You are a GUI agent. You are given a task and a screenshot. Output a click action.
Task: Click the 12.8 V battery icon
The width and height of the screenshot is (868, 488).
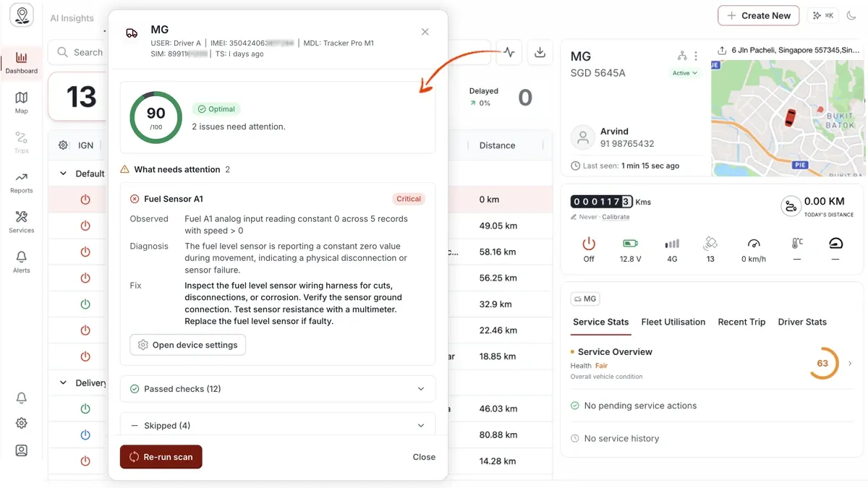(x=630, y=244)
